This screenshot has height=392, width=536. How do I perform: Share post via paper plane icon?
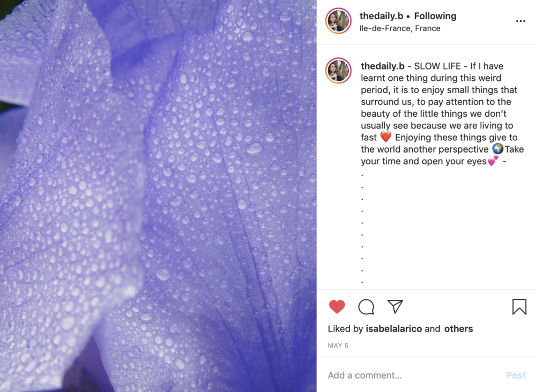(395, 306)
